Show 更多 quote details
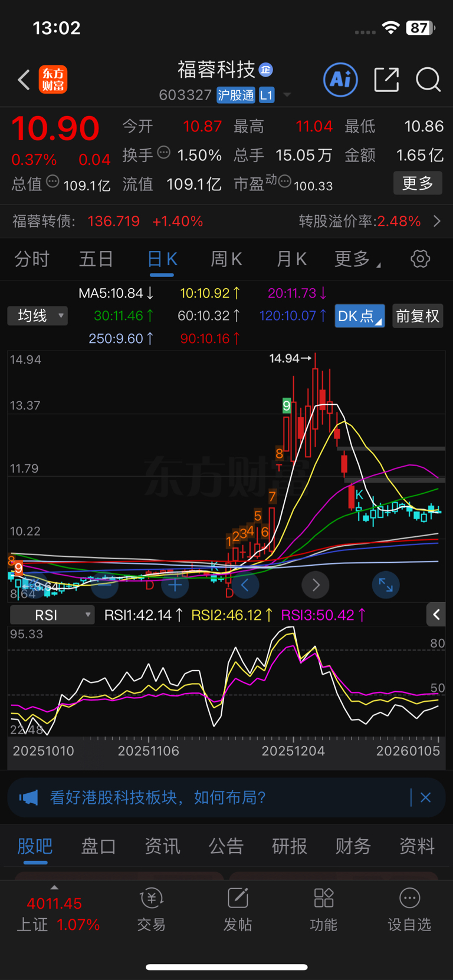Viewport: 453px width, 980px height. (418, 183)
